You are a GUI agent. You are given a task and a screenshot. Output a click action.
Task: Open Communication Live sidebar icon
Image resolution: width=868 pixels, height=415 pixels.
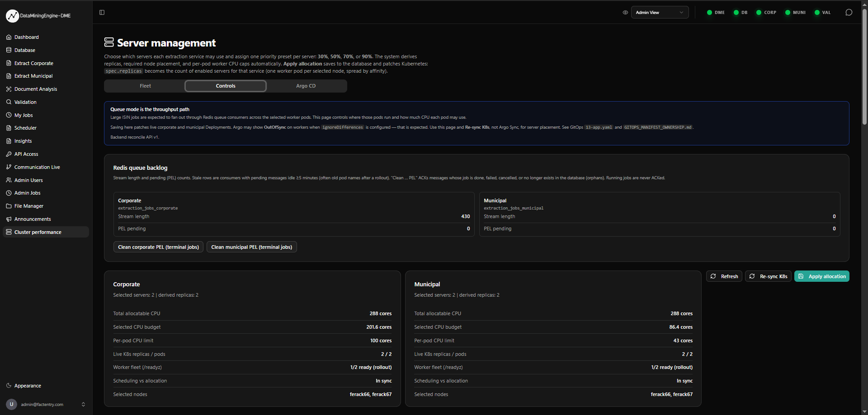pyautogui.click(x=9, y=167)
